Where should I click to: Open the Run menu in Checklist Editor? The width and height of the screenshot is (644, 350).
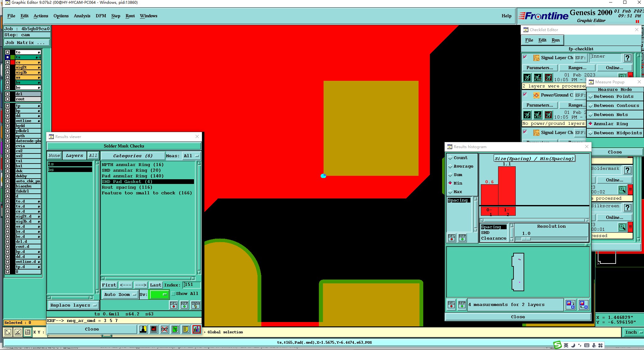556,40
